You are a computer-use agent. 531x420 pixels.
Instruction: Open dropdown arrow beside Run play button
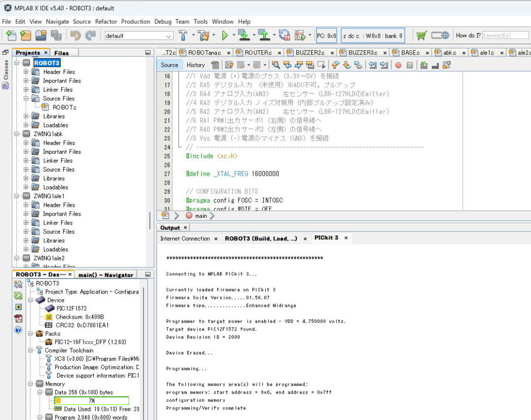pyautogui.click(x=234, y=35)
